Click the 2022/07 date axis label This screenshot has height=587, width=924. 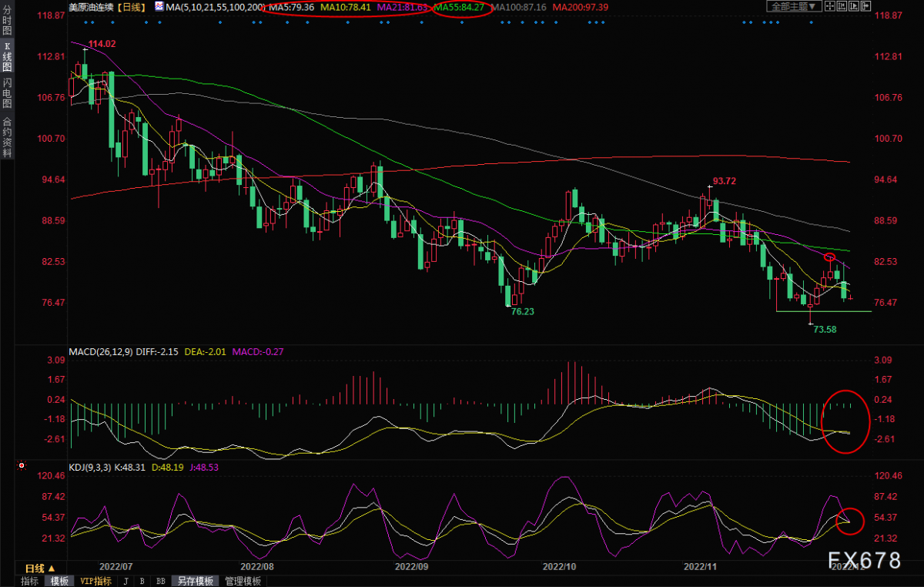point(117,565)
